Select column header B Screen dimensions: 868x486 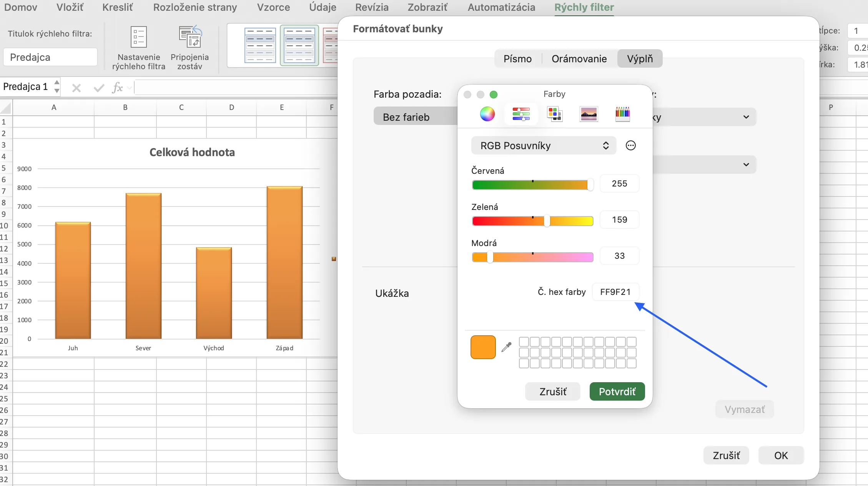tap(125, 107)
